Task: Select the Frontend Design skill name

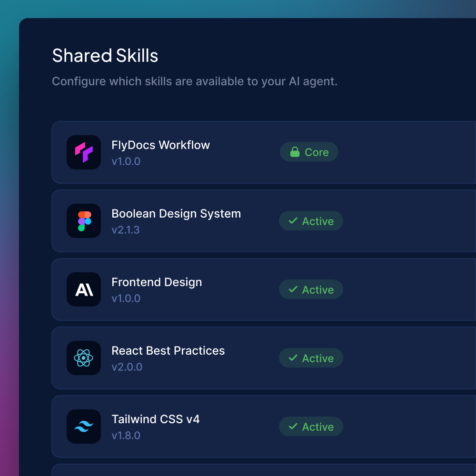Action: [157, 282]
